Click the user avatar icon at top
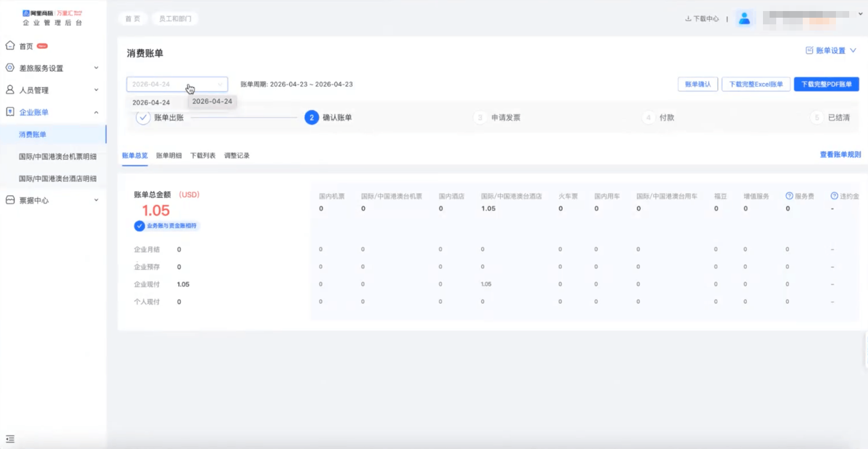 pos(744,19)
